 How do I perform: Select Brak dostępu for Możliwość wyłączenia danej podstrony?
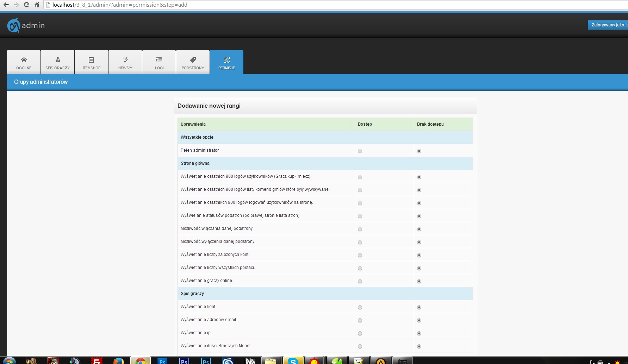coord(419,242)
